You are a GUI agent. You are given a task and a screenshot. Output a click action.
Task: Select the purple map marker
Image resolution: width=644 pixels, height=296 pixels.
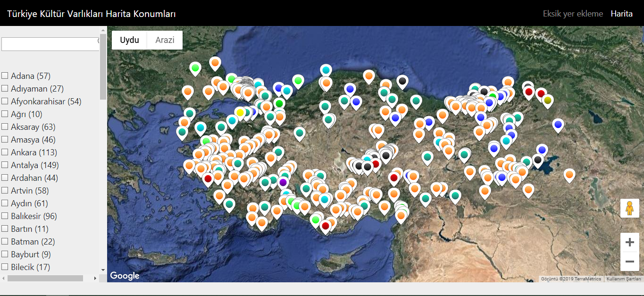283,182
